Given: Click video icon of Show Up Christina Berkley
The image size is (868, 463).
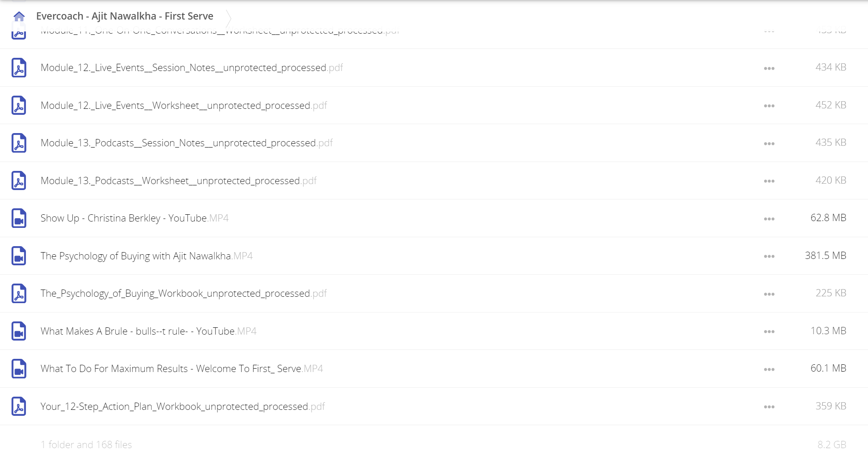Looking at the screenshot, I should pyautogui.click(x=19, y=218).
